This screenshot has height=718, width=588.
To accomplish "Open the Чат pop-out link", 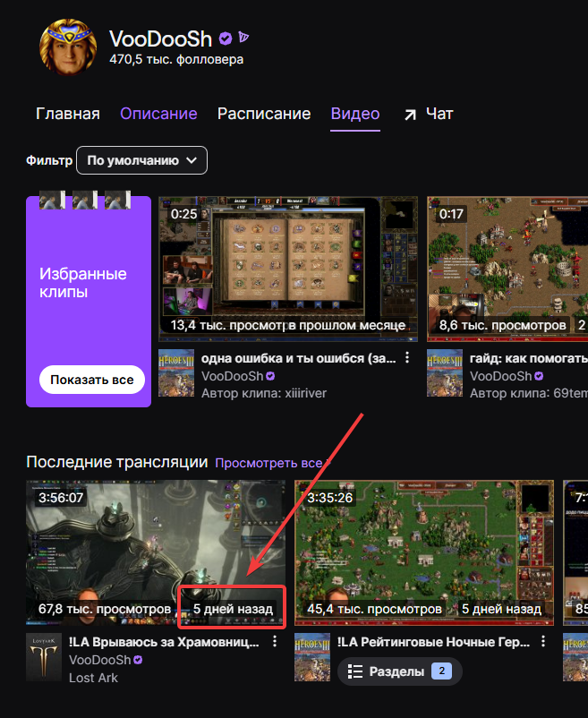I will point(429,114).
